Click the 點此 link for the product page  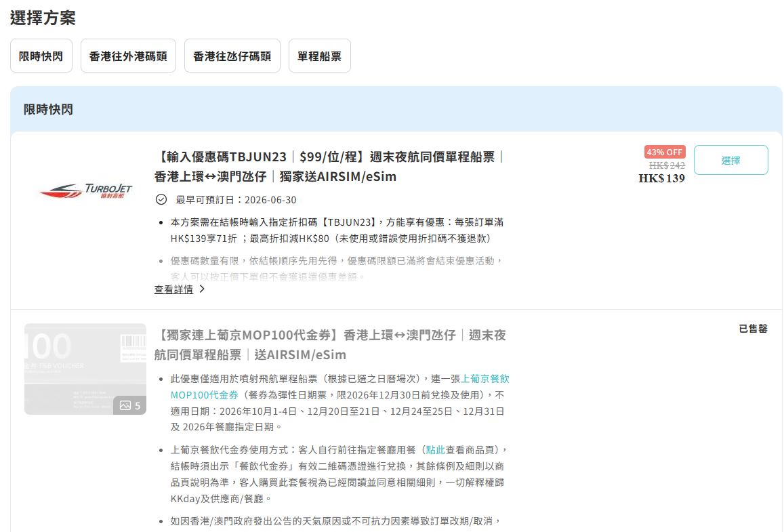coord(435,450)
